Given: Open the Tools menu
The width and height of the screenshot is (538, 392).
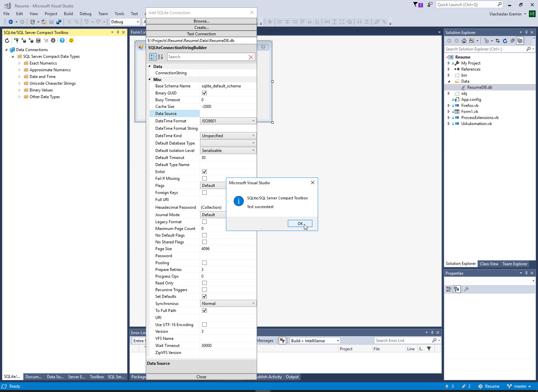Looking at the screenshot, I should [119, 14].
